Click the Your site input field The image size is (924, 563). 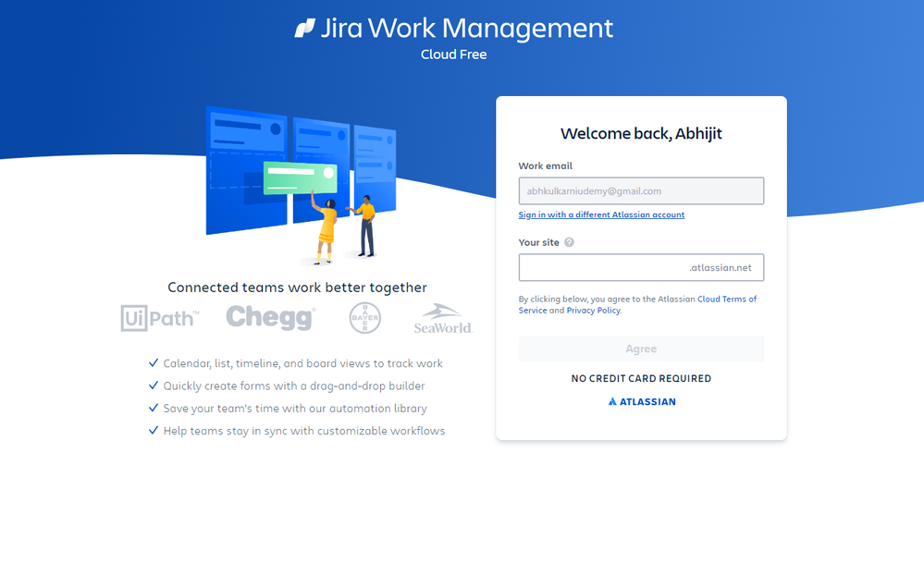(x=641, y=267)
